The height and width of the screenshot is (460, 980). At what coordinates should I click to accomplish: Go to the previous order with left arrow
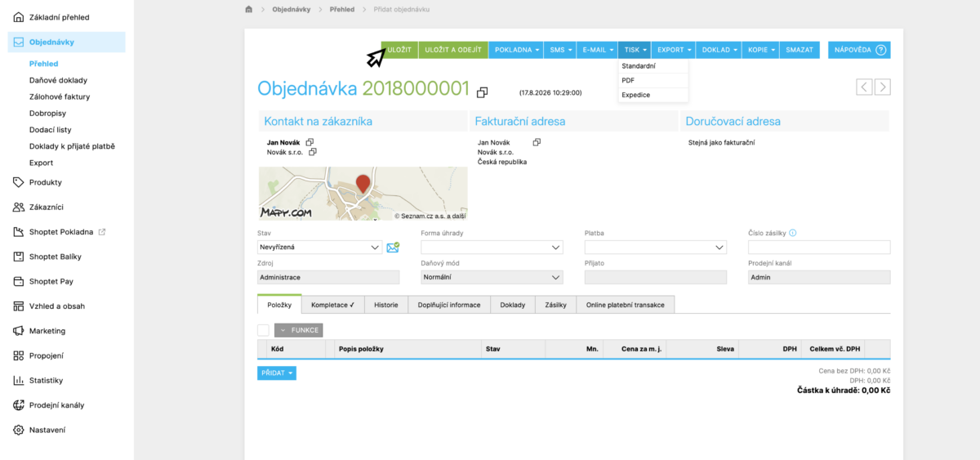[864, 87]
